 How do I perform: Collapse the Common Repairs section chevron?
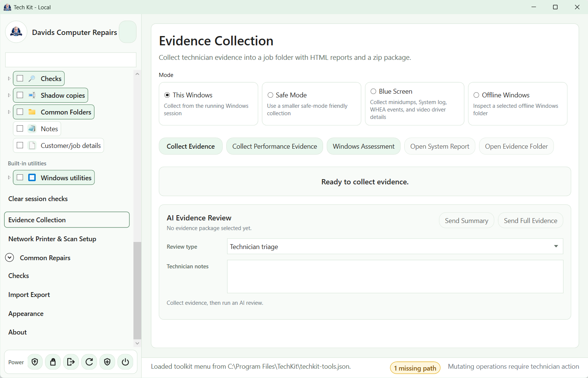click(x=10, y=258)
